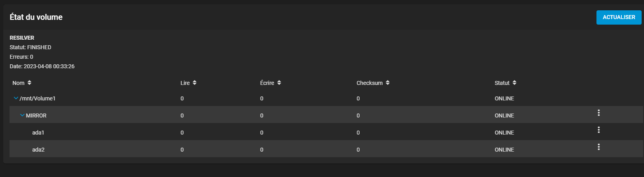The image size is (644, 177).
Task: Click the ONLINE status of ada2
Action: coord(504,150)
